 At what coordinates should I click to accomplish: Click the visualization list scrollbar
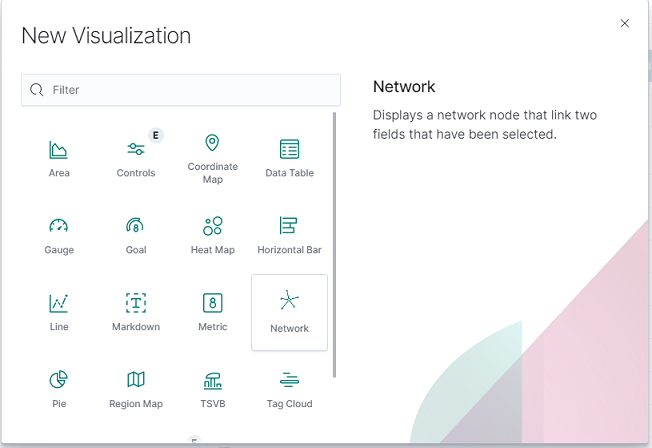coord(334,245)
